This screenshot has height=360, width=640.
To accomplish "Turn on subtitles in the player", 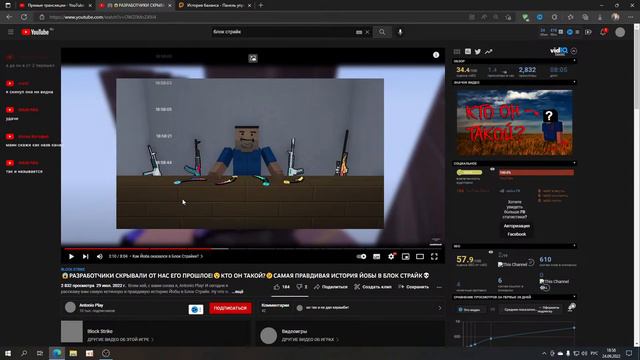I will [376, 256].
